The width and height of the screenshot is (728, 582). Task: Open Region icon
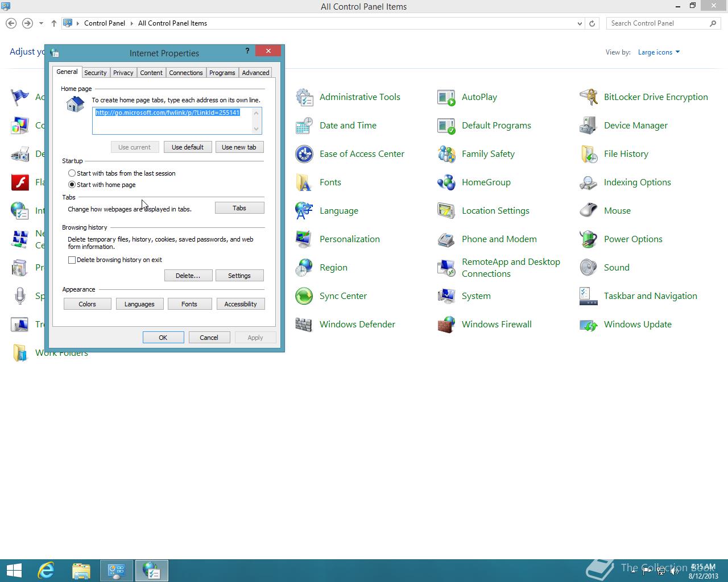[x=304, y=268]
